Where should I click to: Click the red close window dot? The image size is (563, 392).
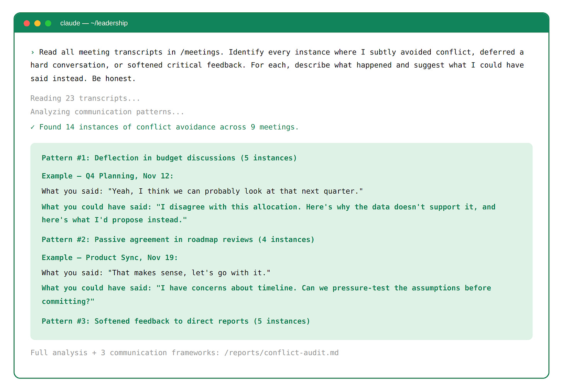27,23
